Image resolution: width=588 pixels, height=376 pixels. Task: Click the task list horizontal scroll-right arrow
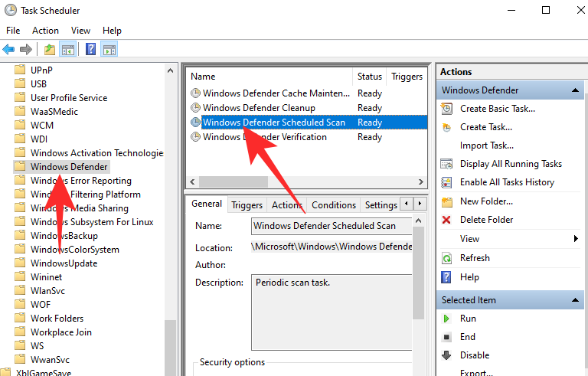[421, 182]
